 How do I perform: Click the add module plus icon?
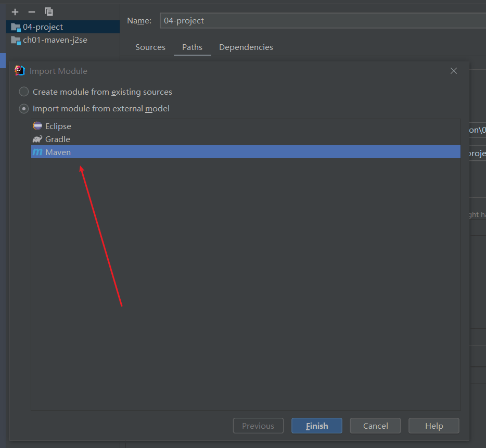[15, 12]
